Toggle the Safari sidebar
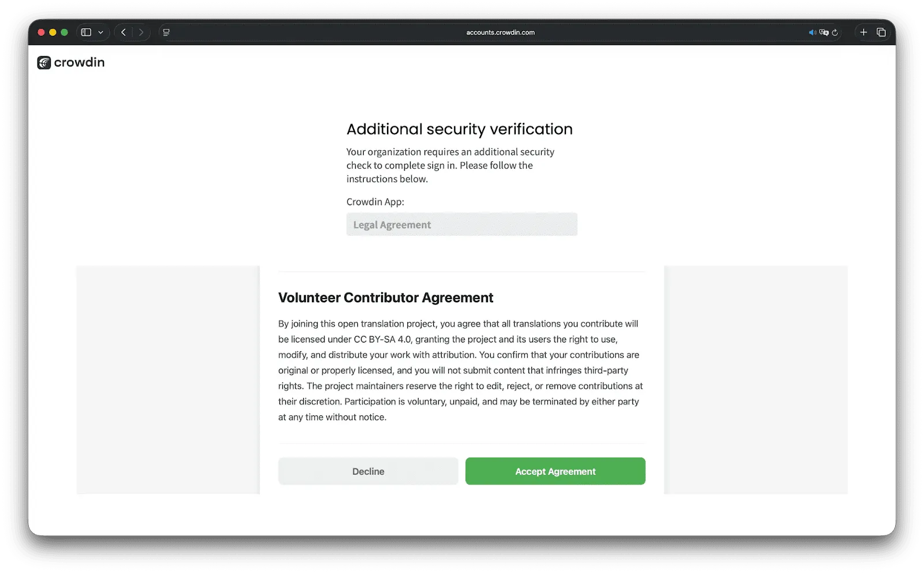924x573 pixels. 87,32
